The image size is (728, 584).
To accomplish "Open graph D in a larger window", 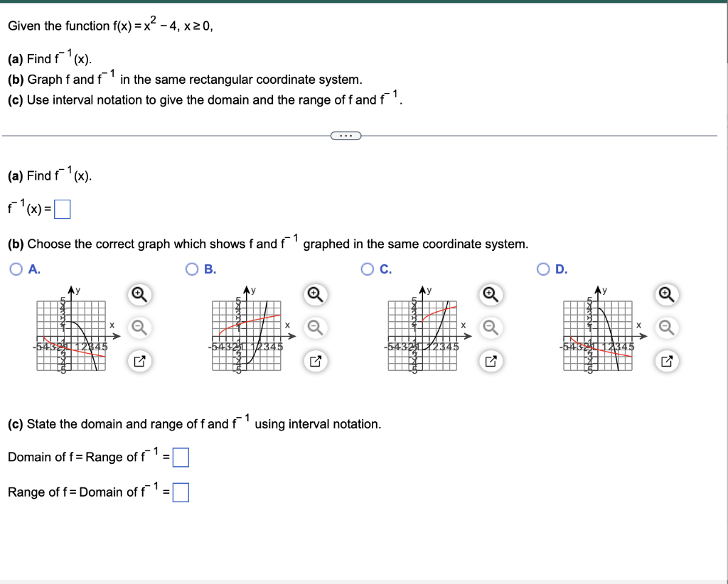I will point(666,361).
